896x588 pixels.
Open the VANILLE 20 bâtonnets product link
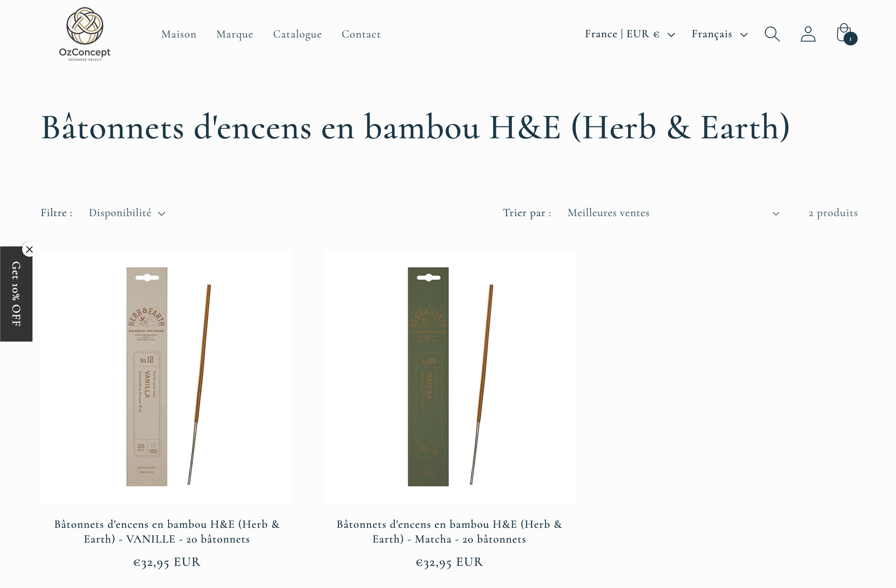click(167, 532)
